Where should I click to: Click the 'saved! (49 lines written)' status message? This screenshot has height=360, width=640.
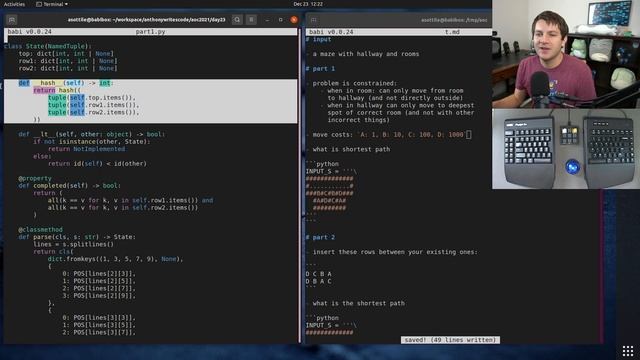[x=450, y=340]
